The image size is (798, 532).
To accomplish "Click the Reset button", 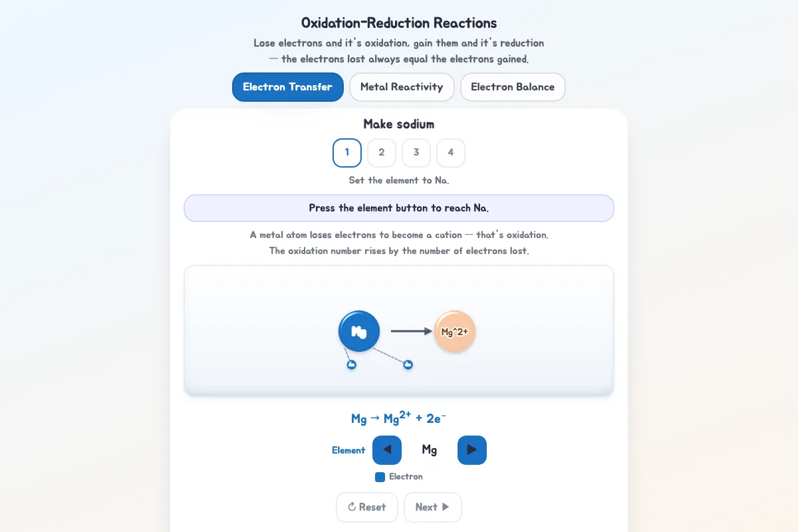I will [367, 507].
